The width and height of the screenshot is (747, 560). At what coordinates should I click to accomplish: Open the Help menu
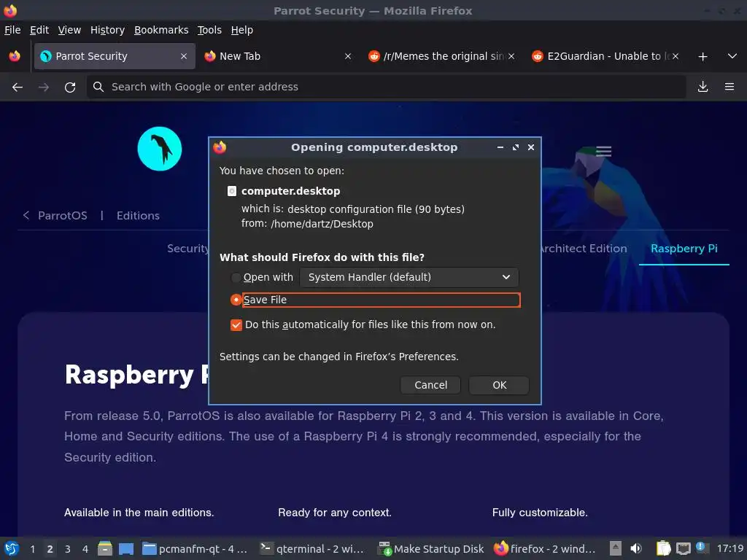pos(242,30)
